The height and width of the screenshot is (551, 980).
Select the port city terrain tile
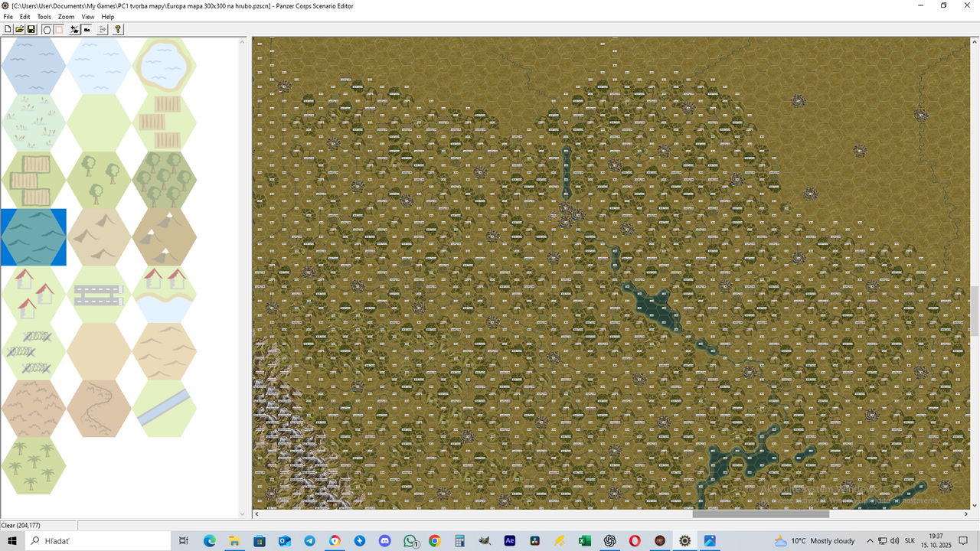click(x=165, y=294)
